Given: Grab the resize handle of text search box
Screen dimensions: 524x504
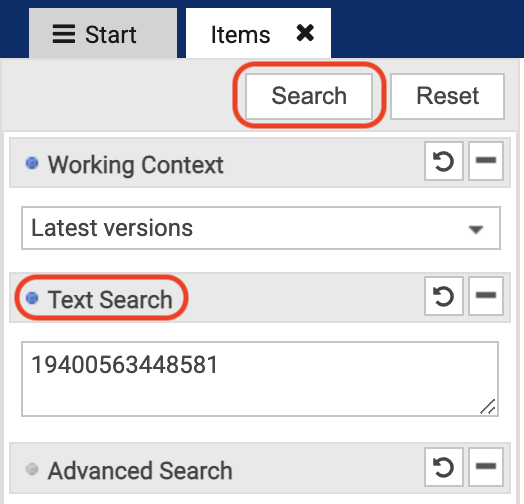Looking at the screenshot, I should (x=488, y=406).
